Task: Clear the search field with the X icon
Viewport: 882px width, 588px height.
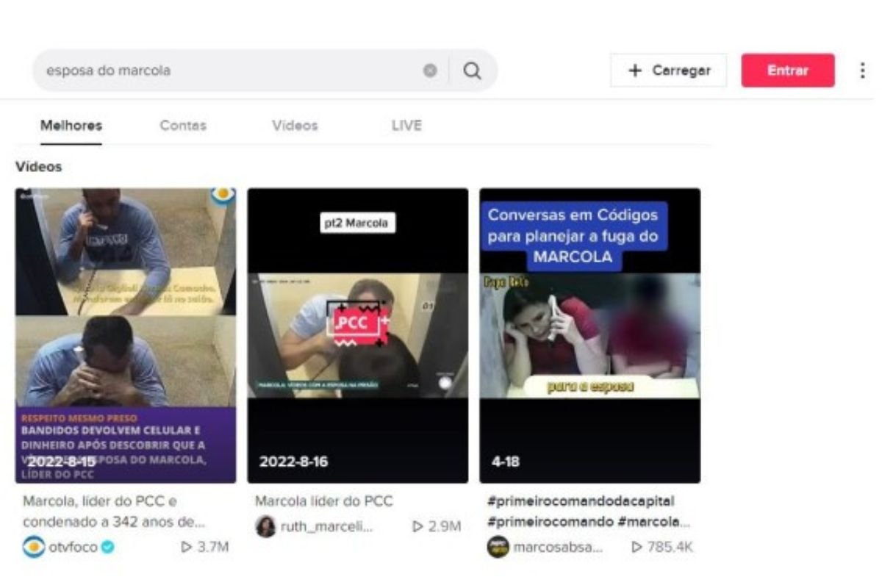Action: click(430, 71)
